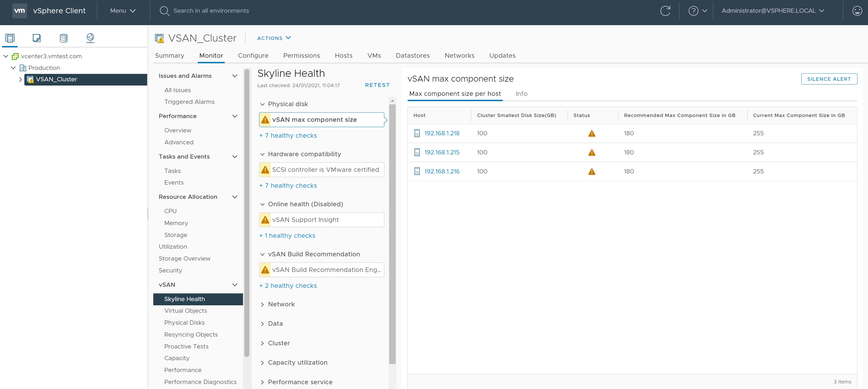
Task: Click vCenter server icon for vcenter3.vmtest.com
Action: click(x=15, y=56)
